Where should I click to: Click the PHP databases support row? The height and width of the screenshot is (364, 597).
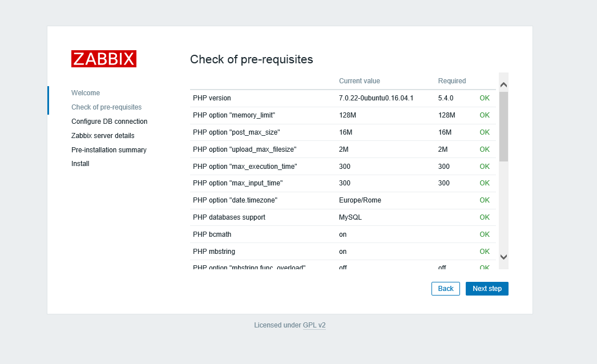point(342,217)
